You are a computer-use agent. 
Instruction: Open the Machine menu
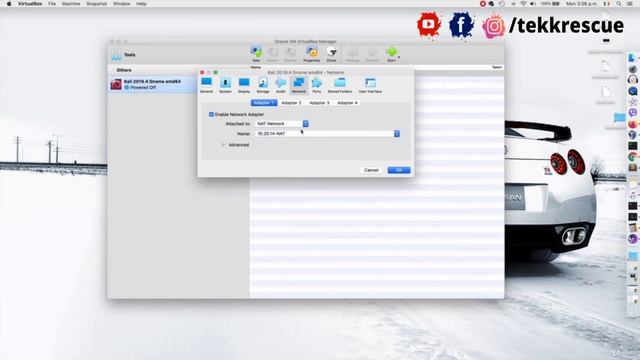[71, 4]
